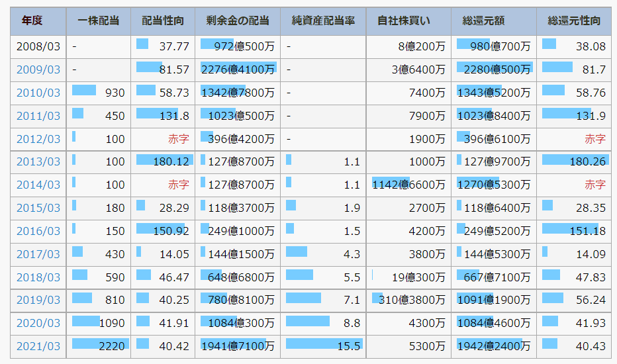The image size is (617, 364).
Task: Select dividend per share 930 cell
Action: 99,93
